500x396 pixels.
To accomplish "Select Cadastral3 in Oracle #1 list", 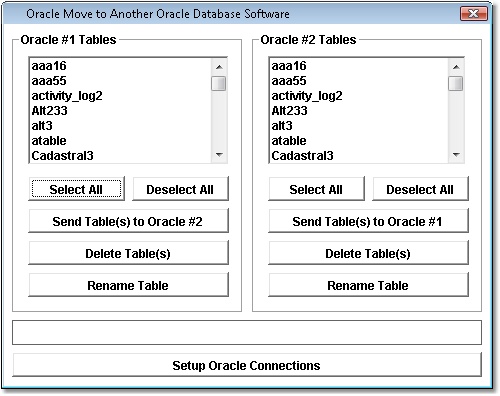I will (x=121, y=156).
